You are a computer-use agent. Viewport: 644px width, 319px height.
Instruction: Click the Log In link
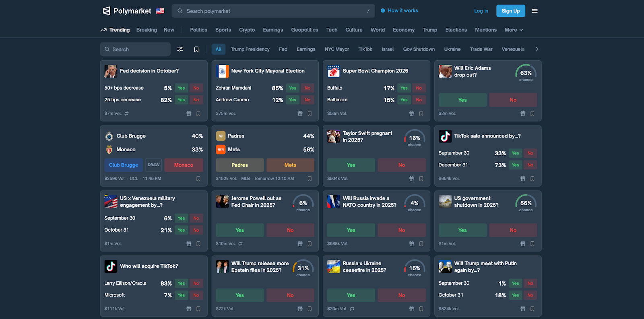481,11
